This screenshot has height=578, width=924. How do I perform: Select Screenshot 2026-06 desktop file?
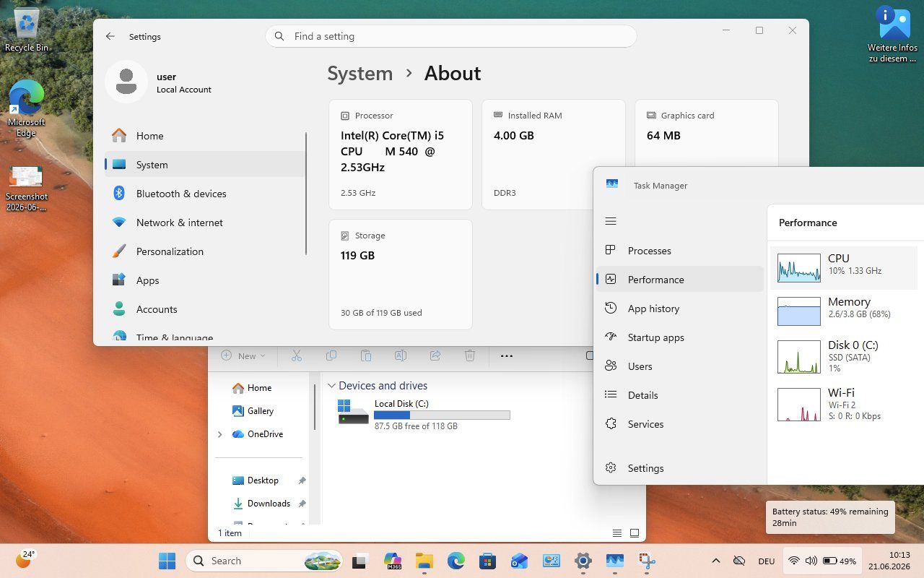pyautogui.click(x=27, y=188)
